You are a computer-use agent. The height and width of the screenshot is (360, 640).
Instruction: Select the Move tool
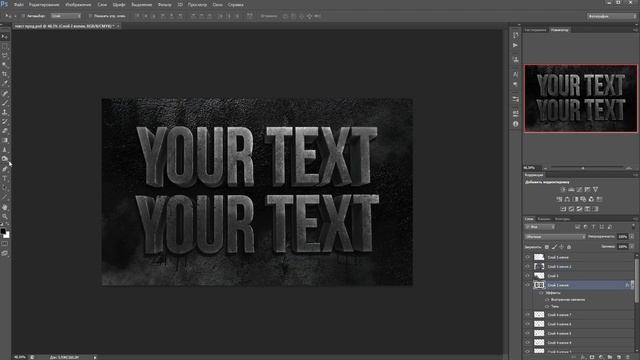click(4, 37)
